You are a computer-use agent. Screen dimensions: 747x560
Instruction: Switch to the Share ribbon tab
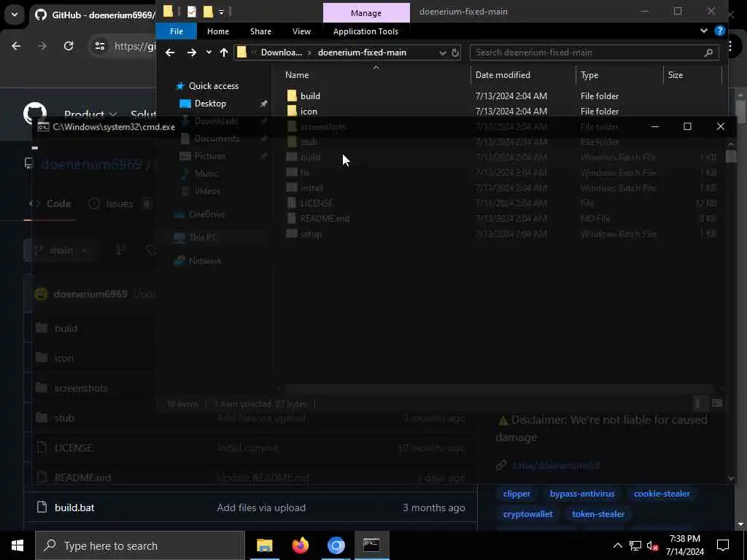[260, 31]
